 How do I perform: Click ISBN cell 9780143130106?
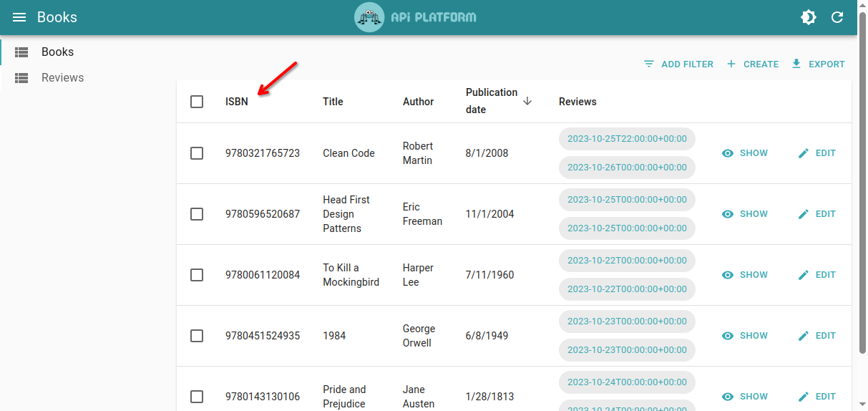click(263, 397)
